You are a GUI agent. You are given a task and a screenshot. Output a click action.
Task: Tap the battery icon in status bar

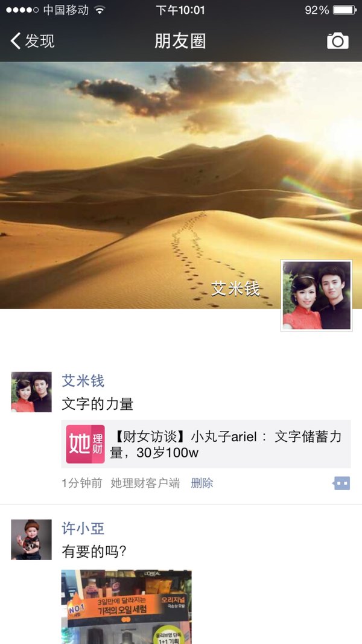point(345,10)
